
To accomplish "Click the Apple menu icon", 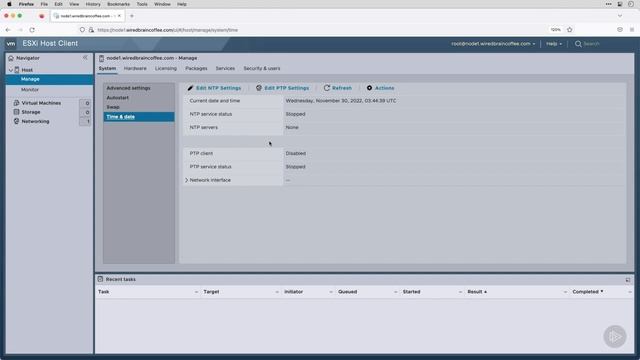I will click(x=9, y=4).
